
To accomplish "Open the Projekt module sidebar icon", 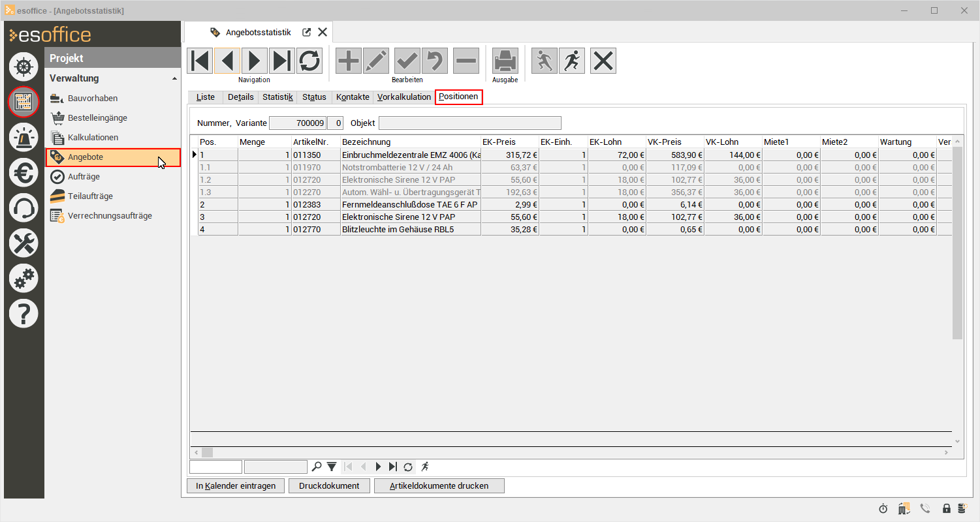I will [24, 102].
